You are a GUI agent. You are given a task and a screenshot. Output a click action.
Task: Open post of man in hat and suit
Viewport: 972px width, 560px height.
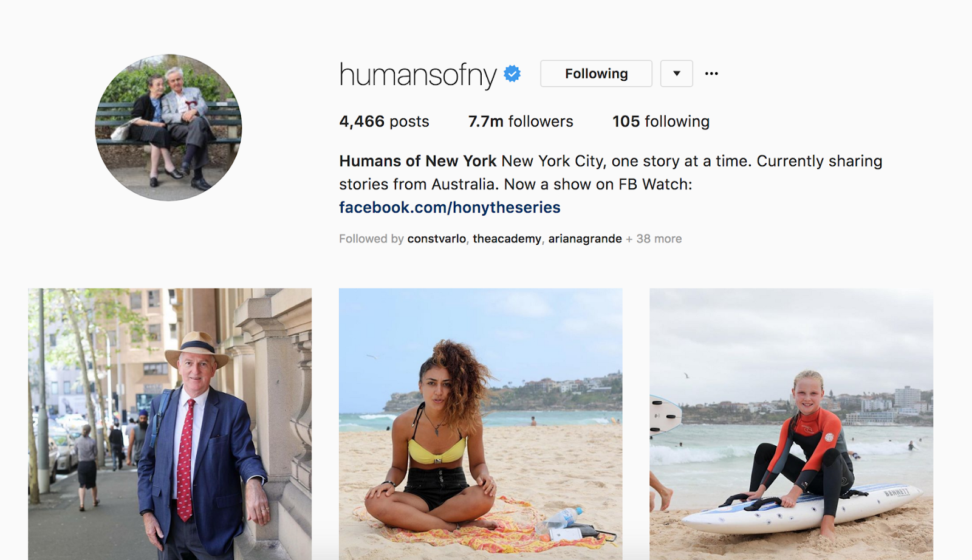pyautogui.click(x=170, y=424)
